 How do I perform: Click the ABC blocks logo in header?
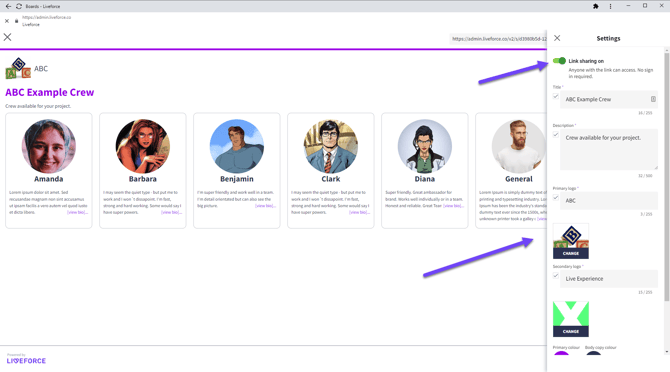pos(18,68)
